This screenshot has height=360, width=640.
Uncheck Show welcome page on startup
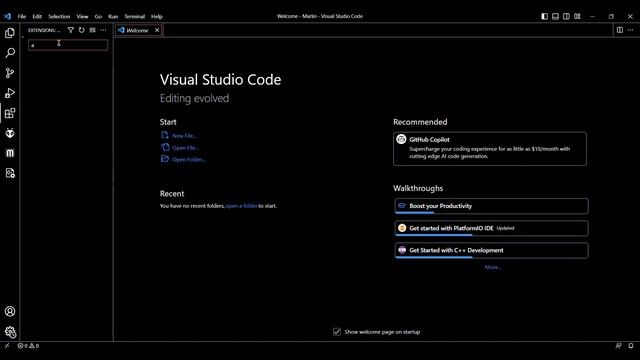click(337, 332)
